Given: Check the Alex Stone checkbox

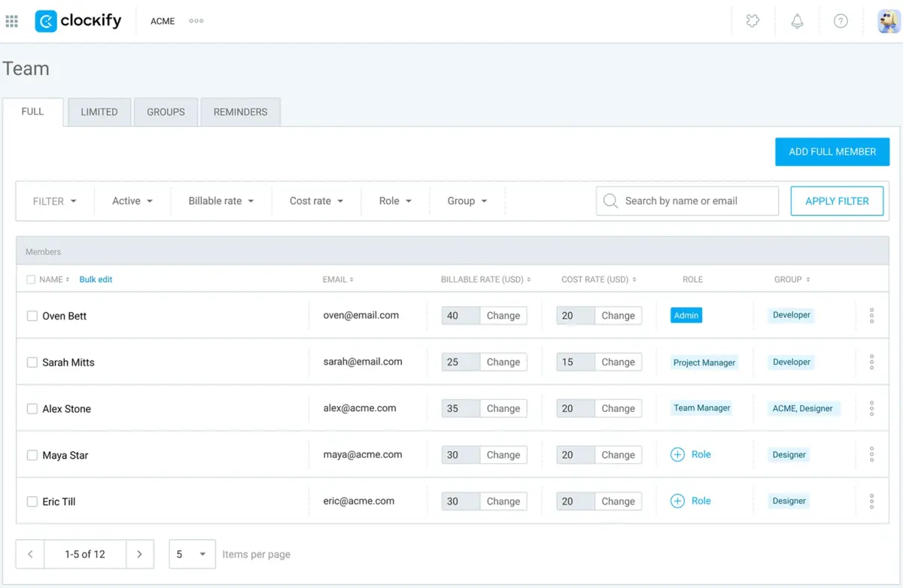Looking at the screenshot, I should tap(32, 409).
